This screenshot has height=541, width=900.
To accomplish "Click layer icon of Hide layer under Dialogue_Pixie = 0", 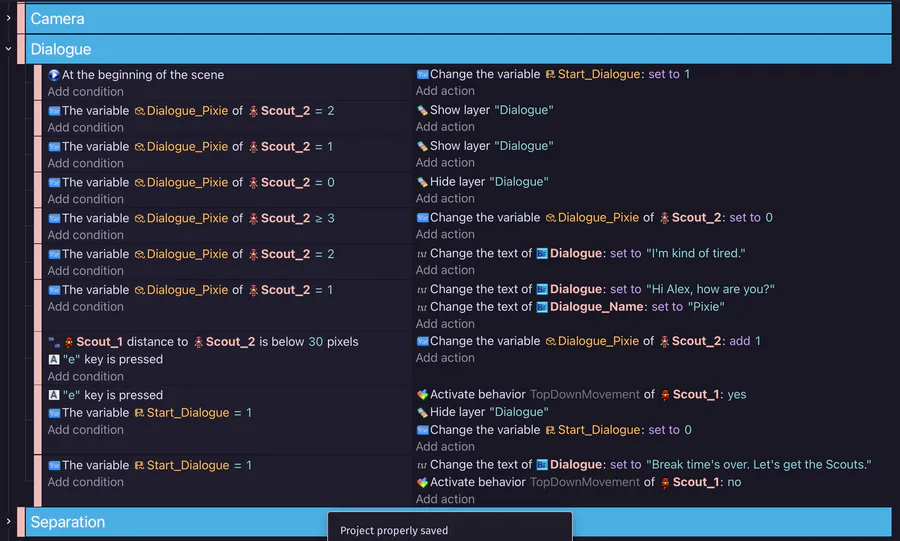I will pyautogui.click(x=422, y=182).
